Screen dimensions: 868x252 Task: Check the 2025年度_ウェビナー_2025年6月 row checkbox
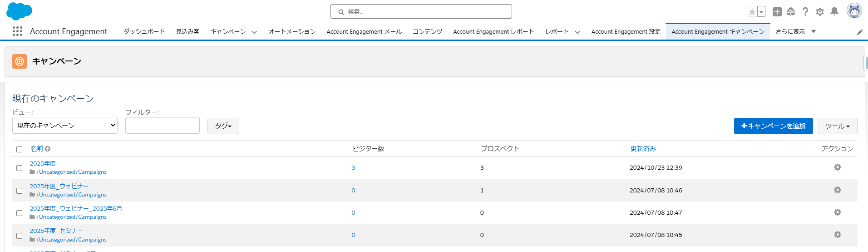(19, 213)
